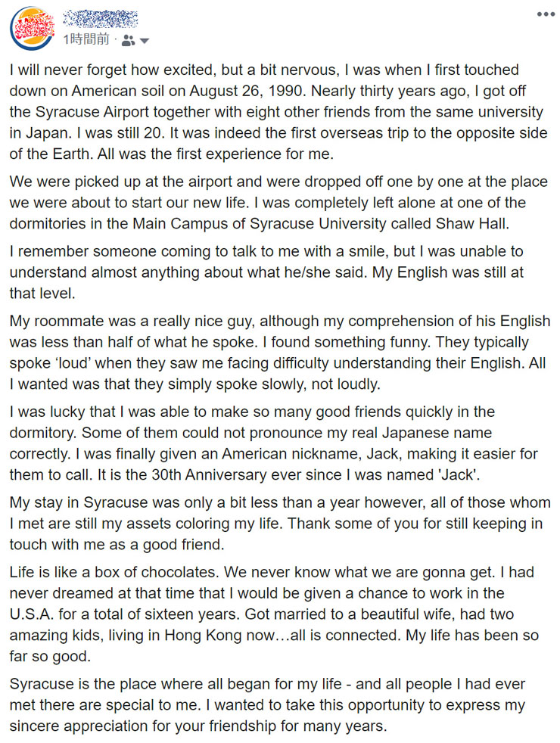Click the final paragraph 'Syracuse is the place'

coord(268,704)
